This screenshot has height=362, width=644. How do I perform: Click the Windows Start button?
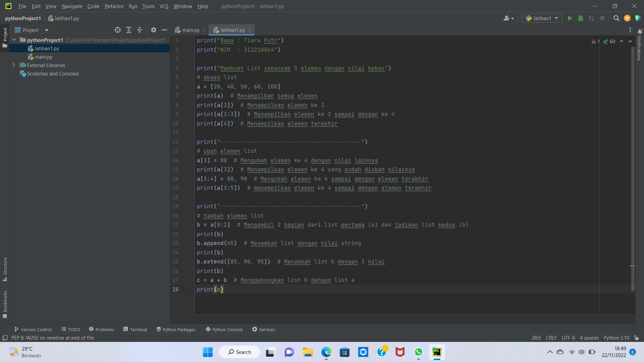(x=208, y=352)
